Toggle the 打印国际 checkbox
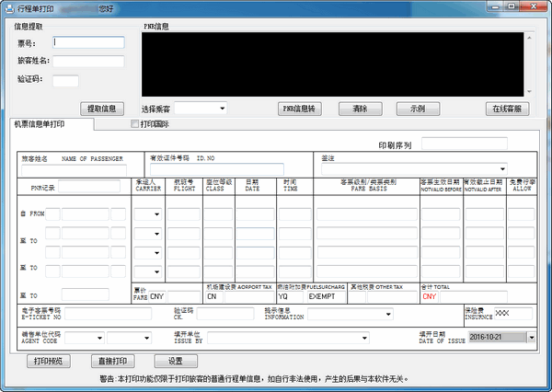 coord(134,124)
